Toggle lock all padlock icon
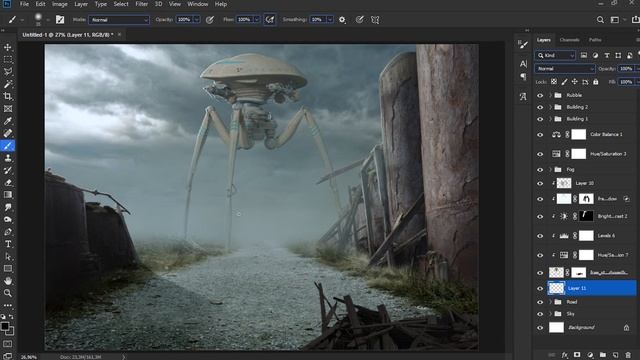Viewport: 640px width, 360px height. click(x=596, y=82)
